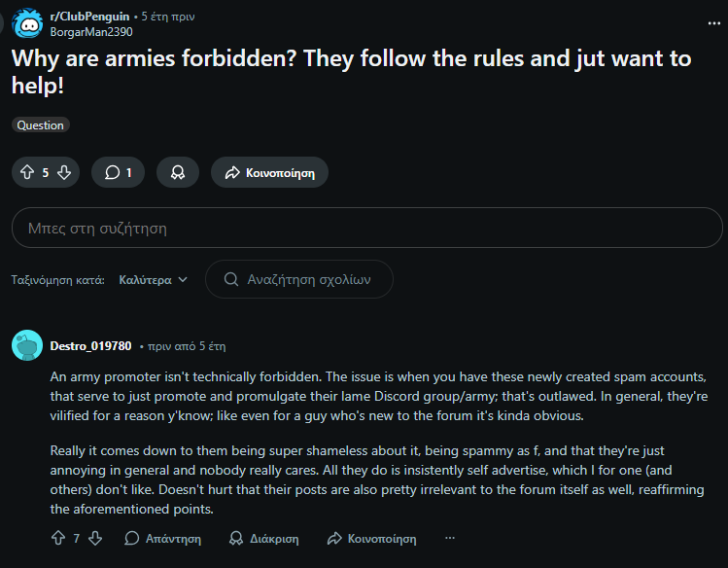Award the comment with Διάκριση
728x568 pixels.
click(x=263, y=538)
